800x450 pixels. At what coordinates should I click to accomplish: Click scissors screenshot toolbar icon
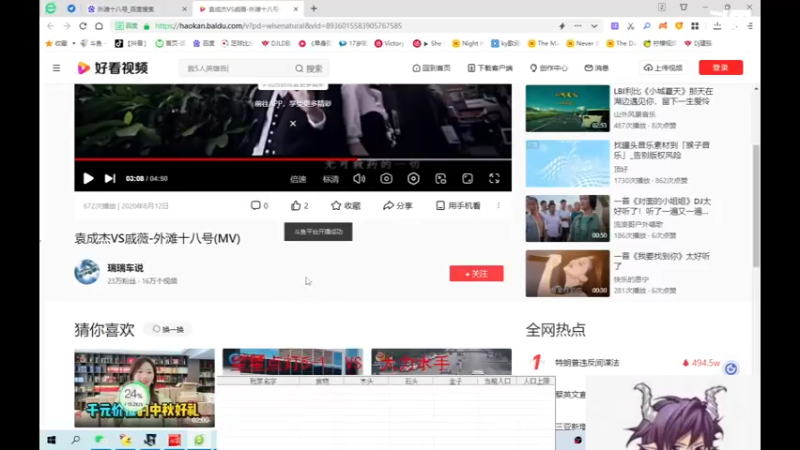(631, 26)
